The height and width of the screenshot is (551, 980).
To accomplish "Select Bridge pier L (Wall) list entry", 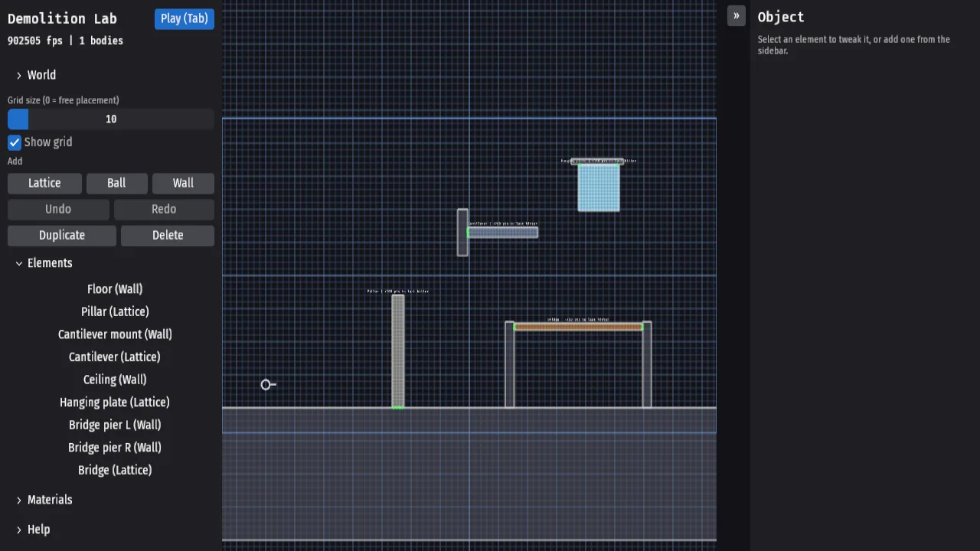I will (x=115, y=425).
